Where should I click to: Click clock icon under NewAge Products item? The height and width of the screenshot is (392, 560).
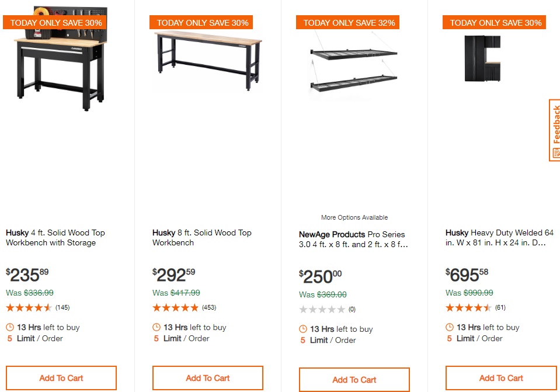[303, 329]
